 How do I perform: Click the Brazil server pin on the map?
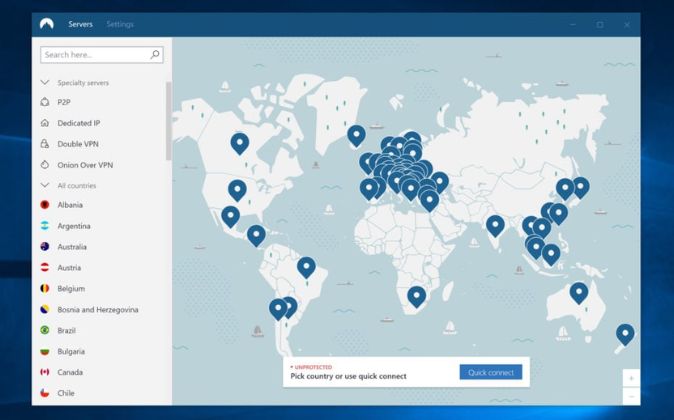point(306,268)
